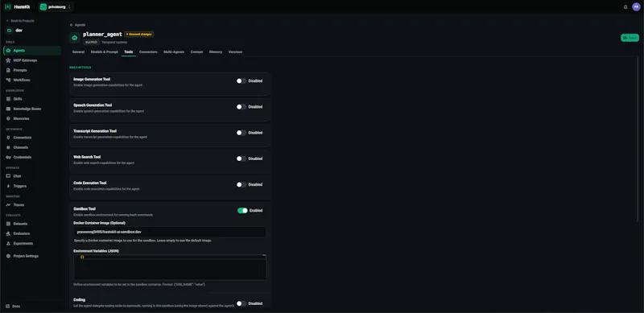This screenshot has height=313, width=644.
Task: Disable the Sandbox Tool toggle
Action: 242,210
